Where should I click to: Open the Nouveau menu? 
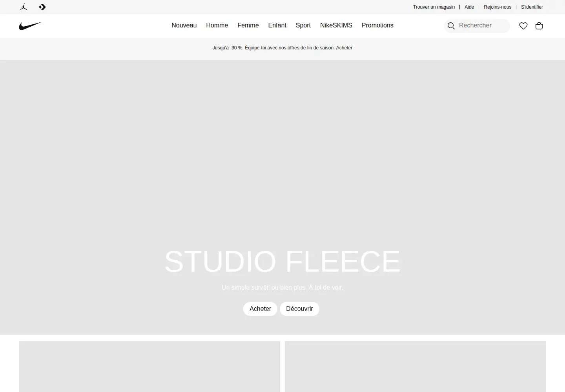(184, 25)
